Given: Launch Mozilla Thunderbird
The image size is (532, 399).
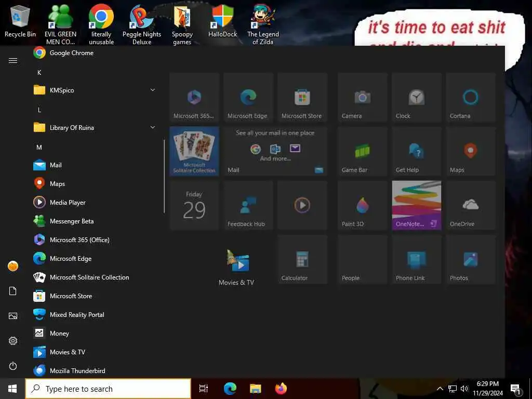Looking at the screenshot, I should tap(95, 371).
